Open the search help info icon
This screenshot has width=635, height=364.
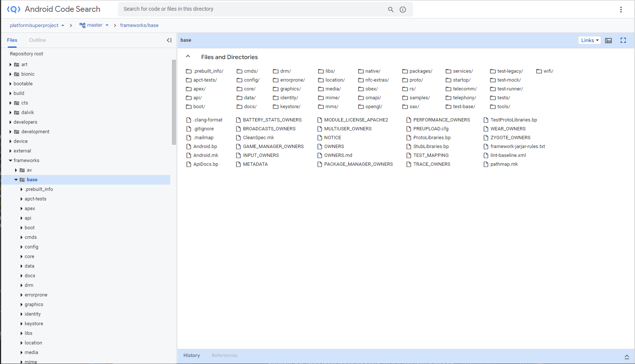pyautogui.click(x=403, y=9)
